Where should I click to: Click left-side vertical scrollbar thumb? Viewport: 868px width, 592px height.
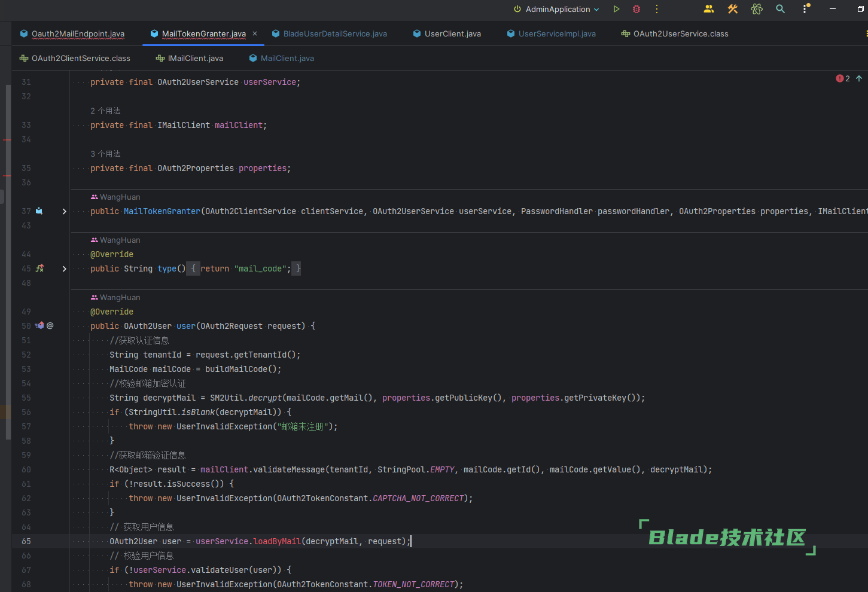[x=8, y=262]
